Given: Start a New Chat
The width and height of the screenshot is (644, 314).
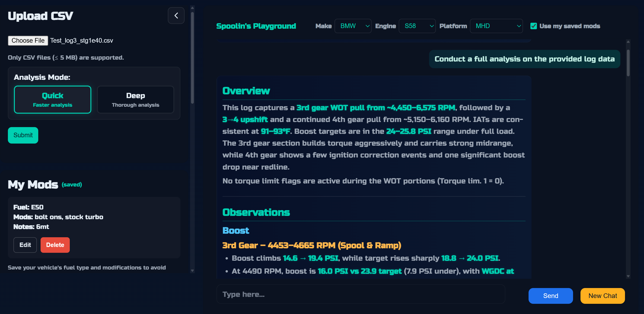Looking at the screenshot, I should coord(603,296).
